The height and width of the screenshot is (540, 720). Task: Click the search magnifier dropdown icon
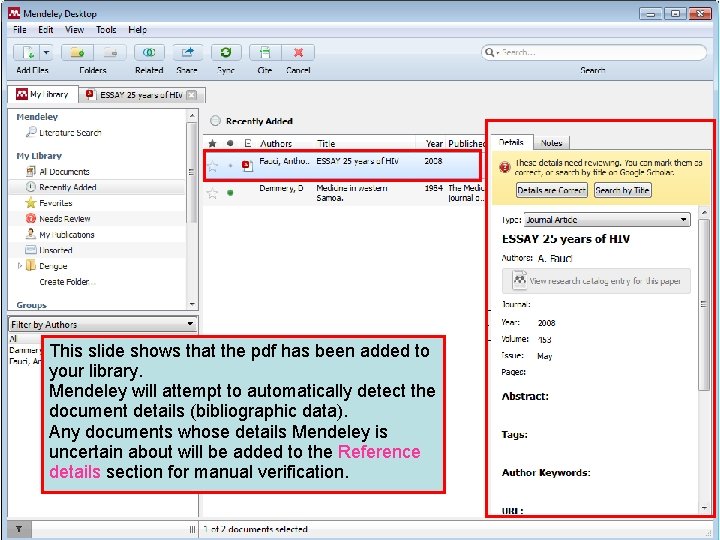[492, 52]
